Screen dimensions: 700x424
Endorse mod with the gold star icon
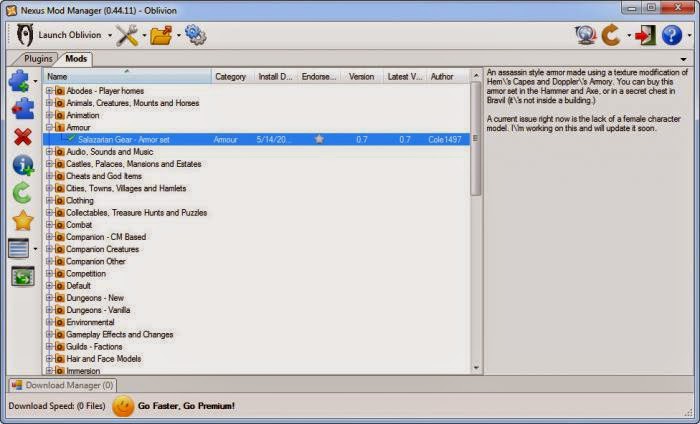click(23, 220)
